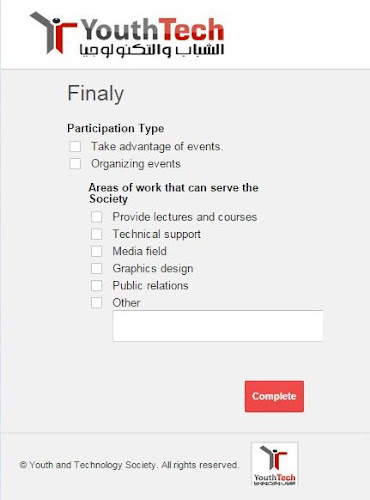Click the Youth and Technology Society copyright text
Viewport: 370px width, 500px height.
pos(129,465)
